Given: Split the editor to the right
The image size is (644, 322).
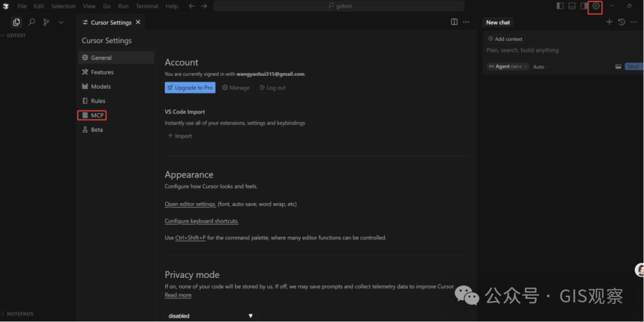Looking at the screenshot, I should pos(454,22).
